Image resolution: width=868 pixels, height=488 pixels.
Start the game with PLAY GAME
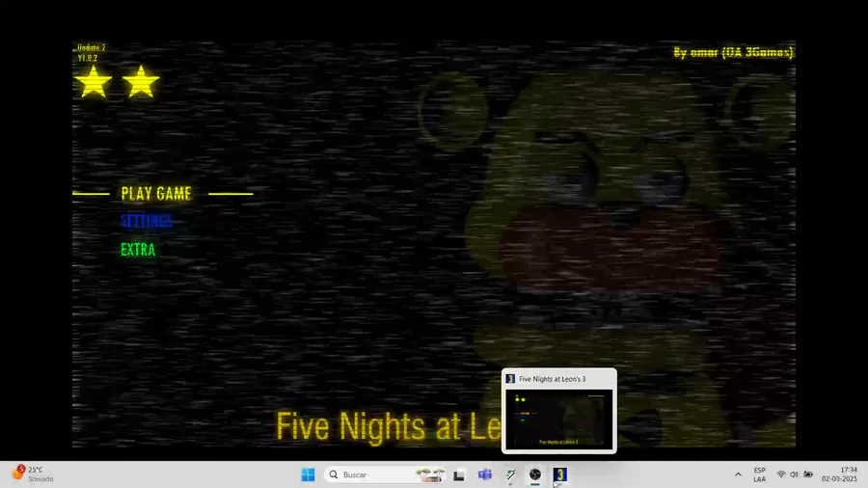point(156,194)
